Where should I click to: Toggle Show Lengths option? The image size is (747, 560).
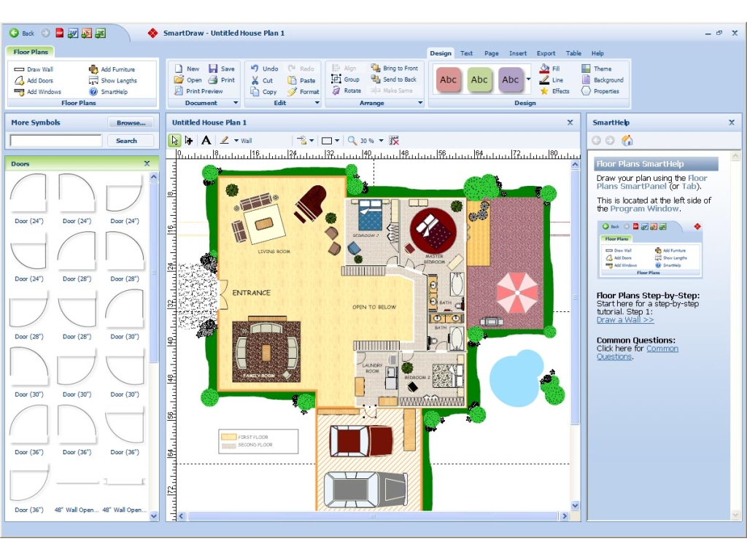pyautogui.click(x=113, y=80)
